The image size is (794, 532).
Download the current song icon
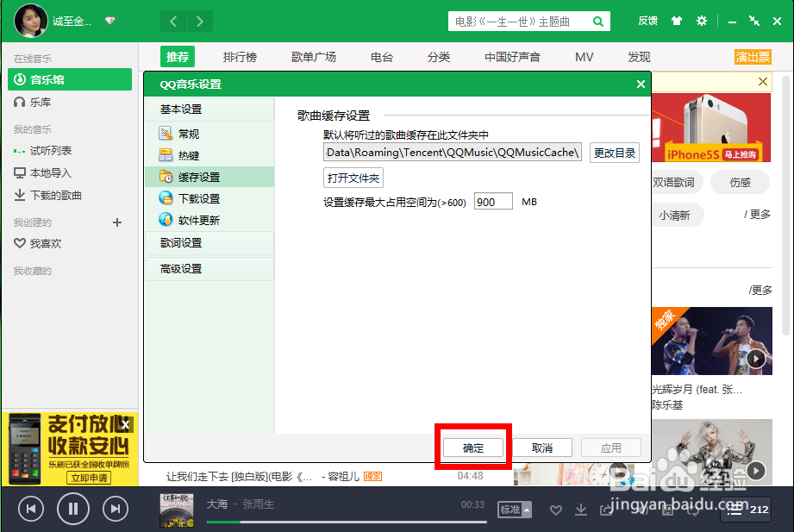581,510
